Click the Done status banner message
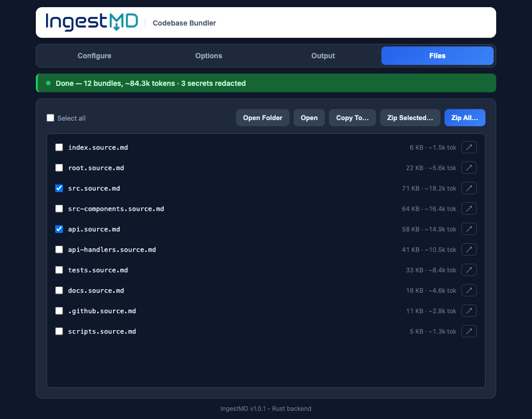The image size is (532, 419). 150,83
